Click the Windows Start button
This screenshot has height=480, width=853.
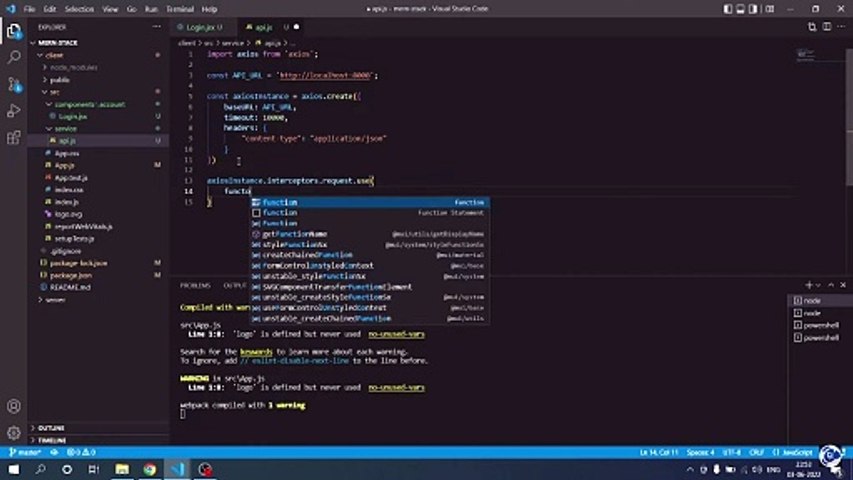click(x=14, y=469)
